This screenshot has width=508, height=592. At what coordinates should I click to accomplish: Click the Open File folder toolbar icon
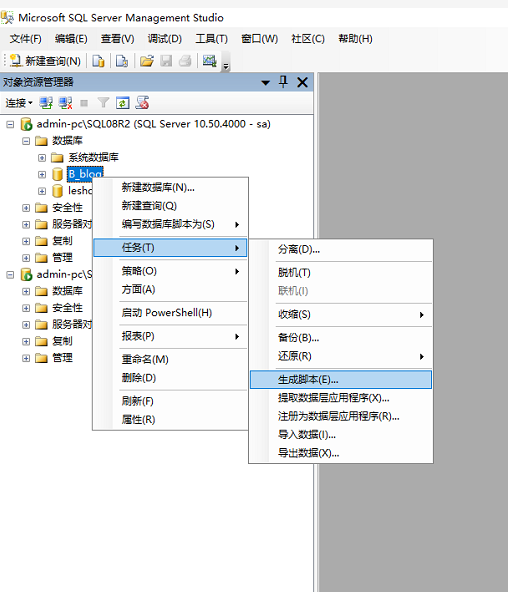(x=147, y=61)
